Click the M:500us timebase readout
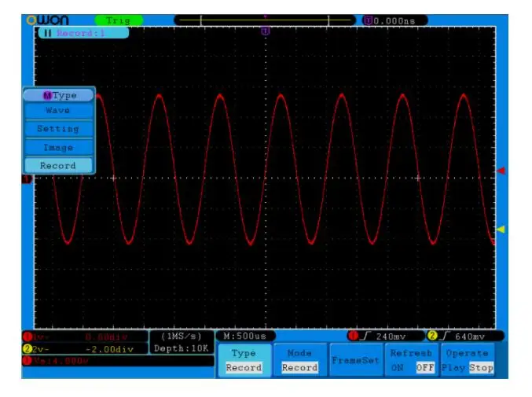This screenshot has width=532, height=397. point(245,336)
